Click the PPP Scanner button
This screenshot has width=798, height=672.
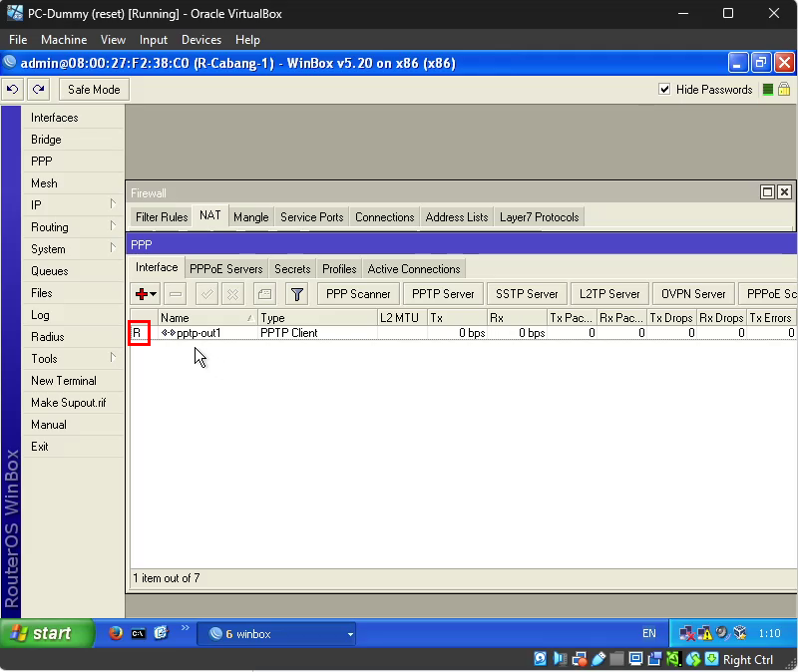[x=358, y=294]
